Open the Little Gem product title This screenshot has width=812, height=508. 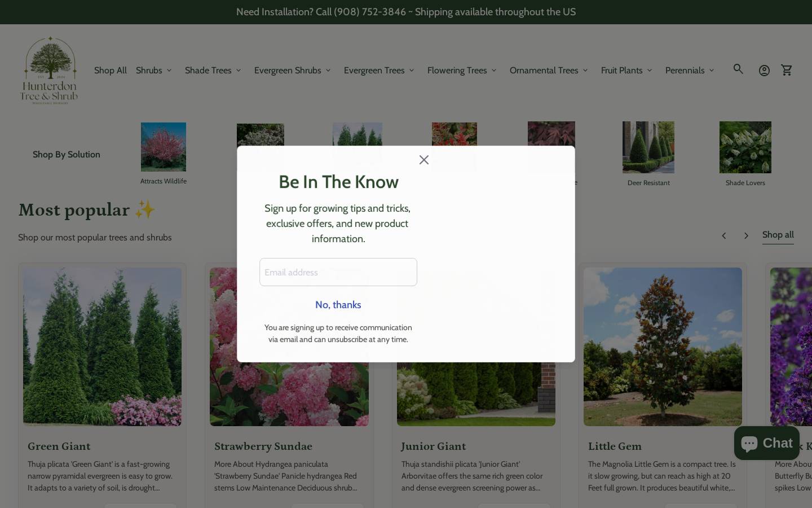click(615, 446)
